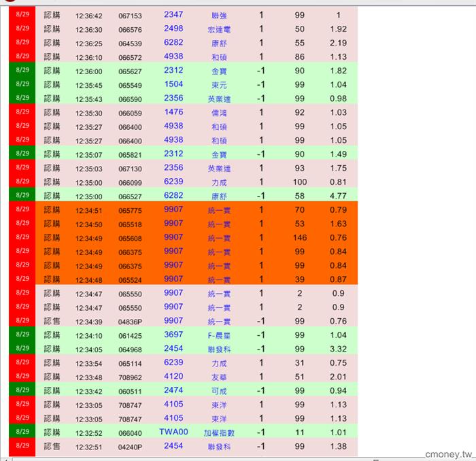The height and width of the screenshot is (461, 476).
Task: Select warrant code 065518
Action: 130,224
